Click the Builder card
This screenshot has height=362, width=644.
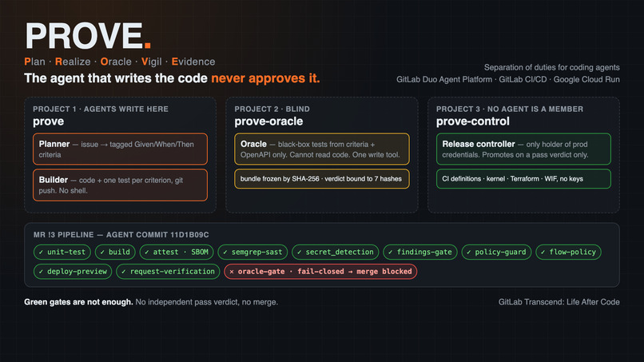(x=120, y=185)
